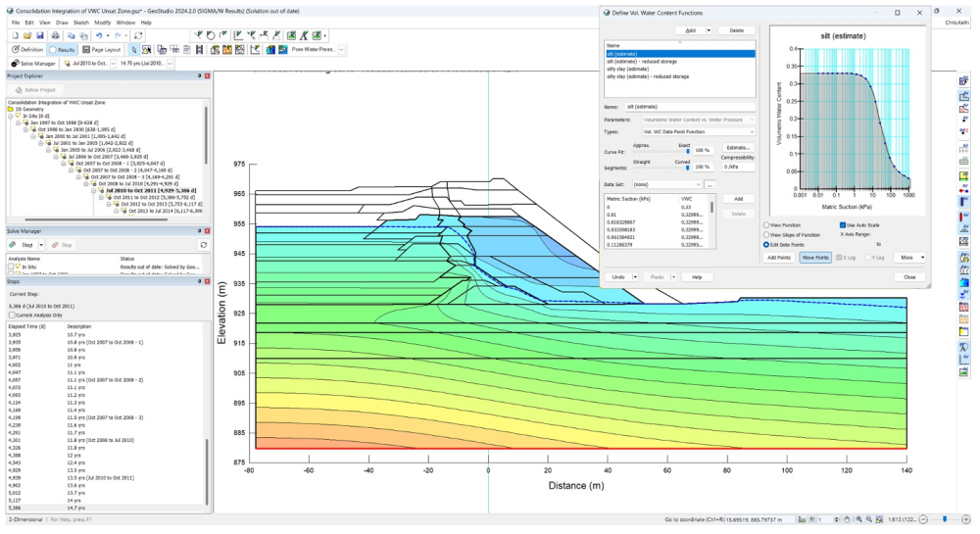Open the File menu

(16, 23)
